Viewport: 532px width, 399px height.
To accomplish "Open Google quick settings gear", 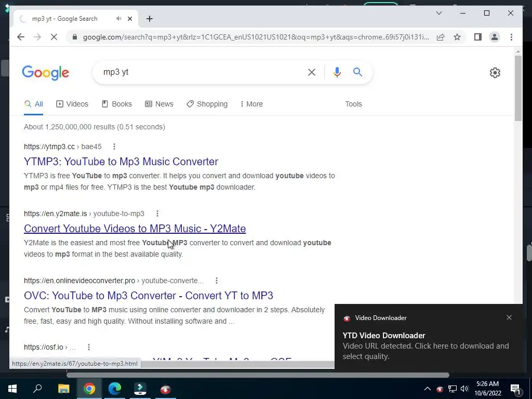I will click(495, 73).
